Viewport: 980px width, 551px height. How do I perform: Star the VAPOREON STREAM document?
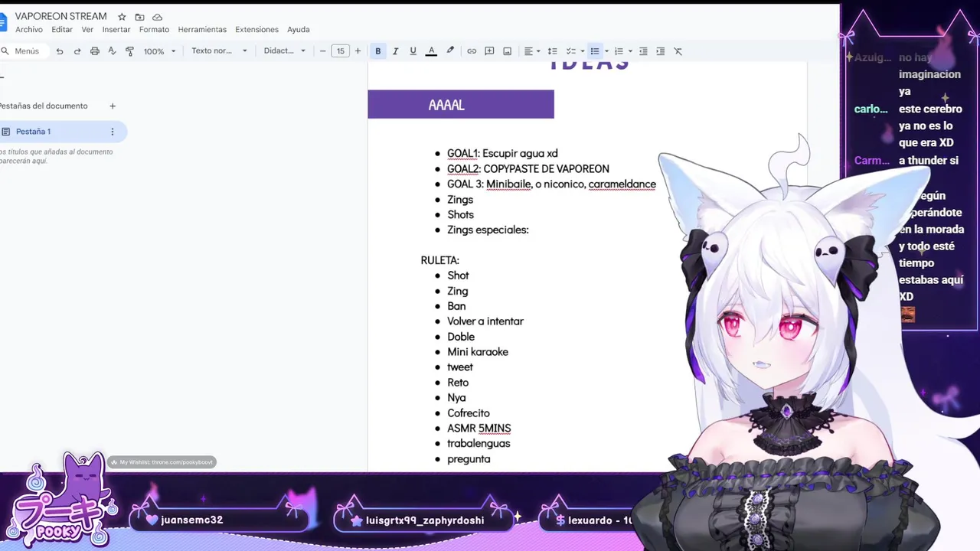tap(122, 17)
